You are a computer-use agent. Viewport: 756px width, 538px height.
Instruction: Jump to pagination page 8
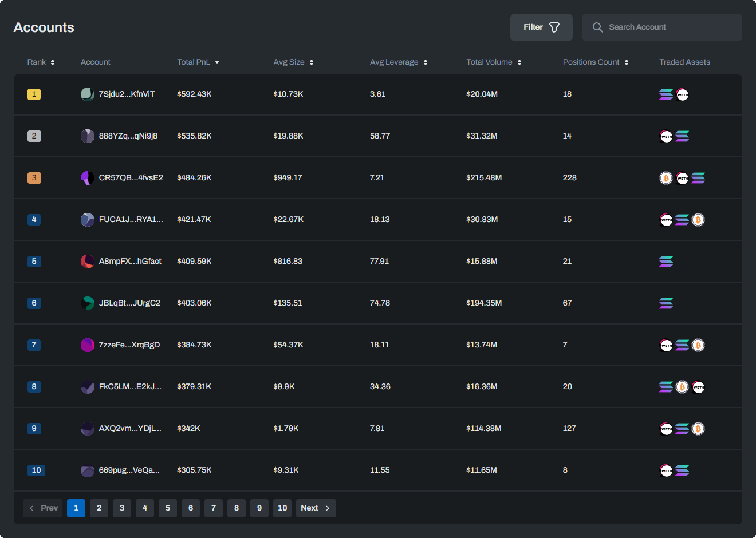point(236,508)
